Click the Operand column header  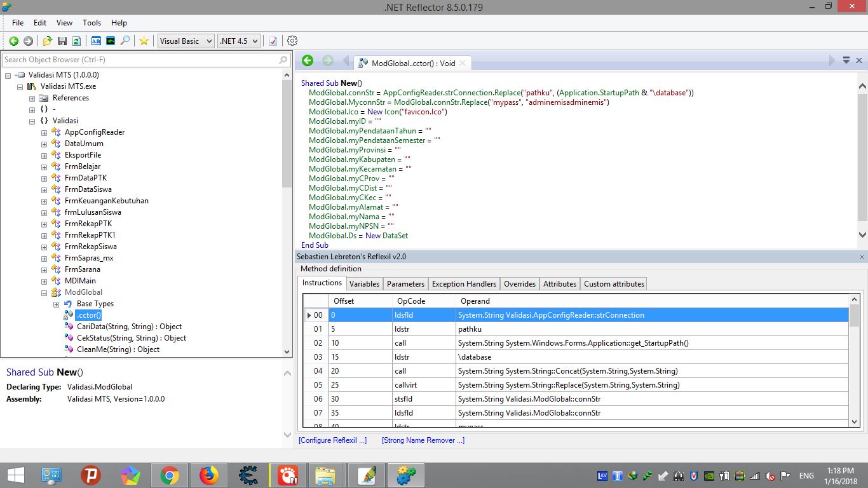[x=652, y=301]
